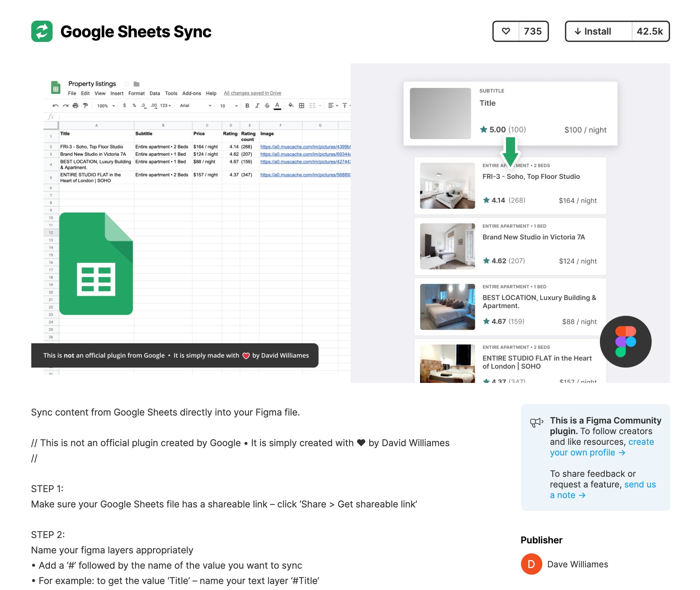Open the 123 number format dropdown

[165, 106]
